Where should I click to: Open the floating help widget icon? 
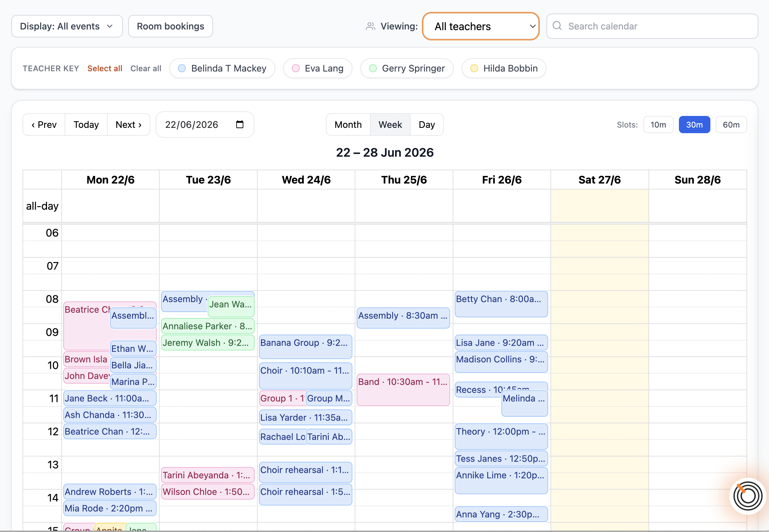tap(748, 496)
